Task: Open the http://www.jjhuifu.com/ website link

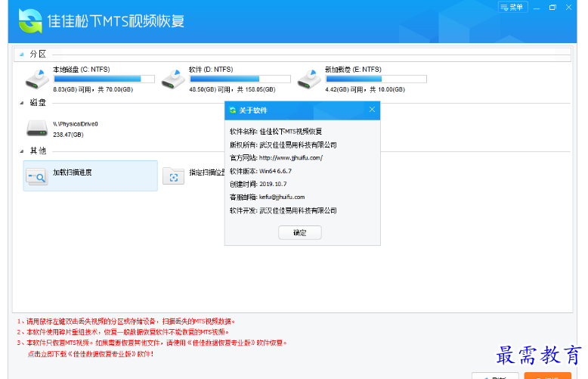Action: (x=291, y=158)
